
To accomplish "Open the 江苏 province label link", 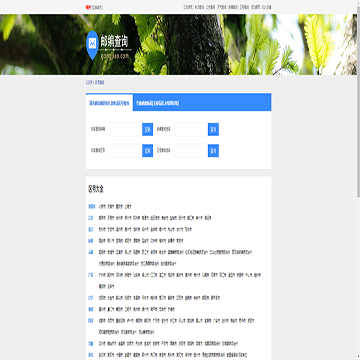I will pyautogui.click(x=91, y=218).
